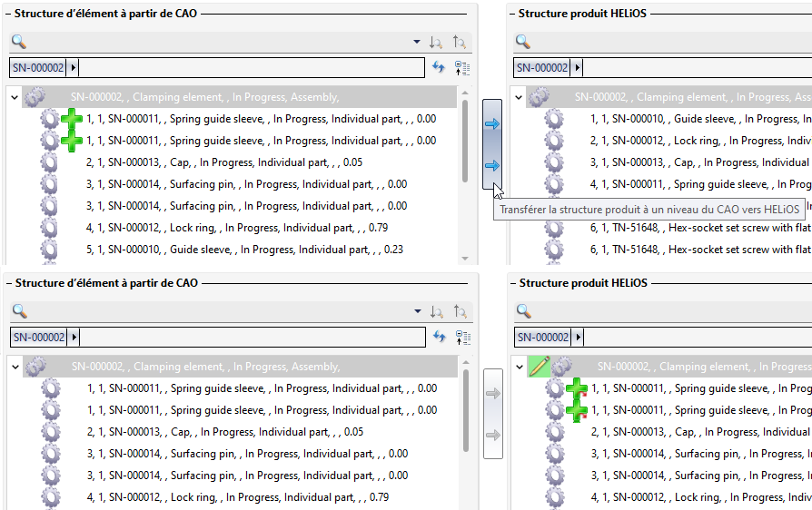Click the magnifier search icon in lower HELiOS panel
The image size is (812, 510).
(x=524, y=311)
